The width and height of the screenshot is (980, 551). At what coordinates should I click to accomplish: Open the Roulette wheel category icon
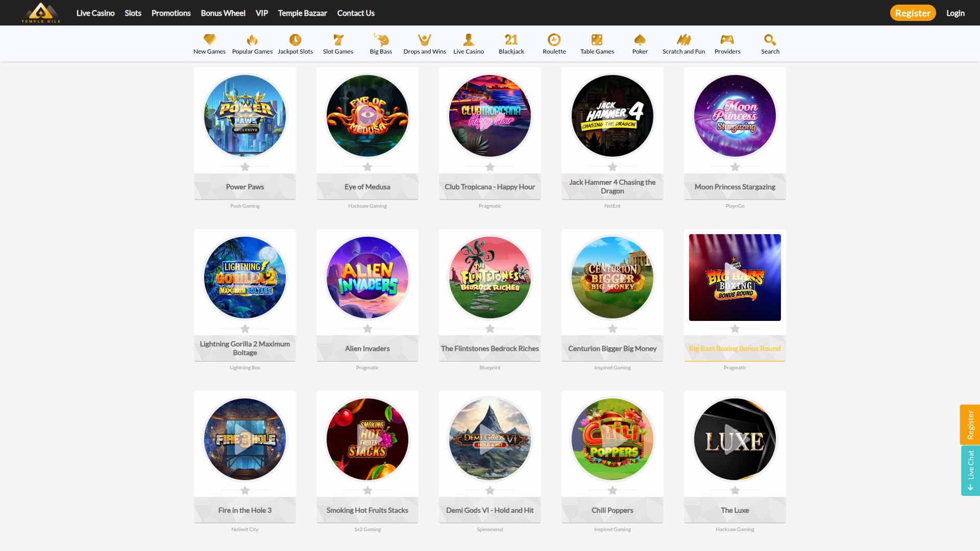(554, 39)
